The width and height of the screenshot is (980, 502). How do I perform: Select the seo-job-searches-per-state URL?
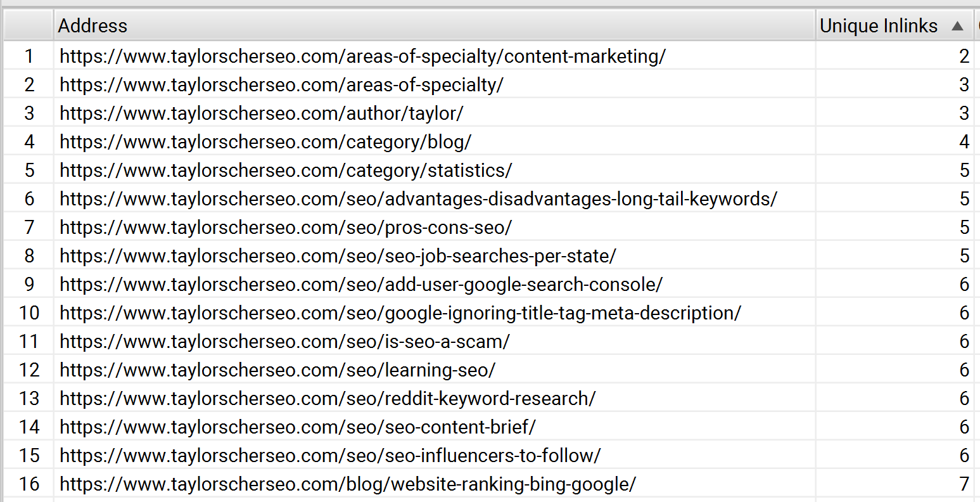(338, 255)
